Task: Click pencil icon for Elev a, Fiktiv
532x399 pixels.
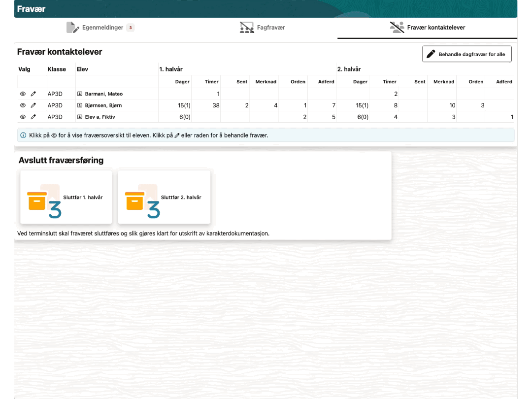Action: pos(33,117)
